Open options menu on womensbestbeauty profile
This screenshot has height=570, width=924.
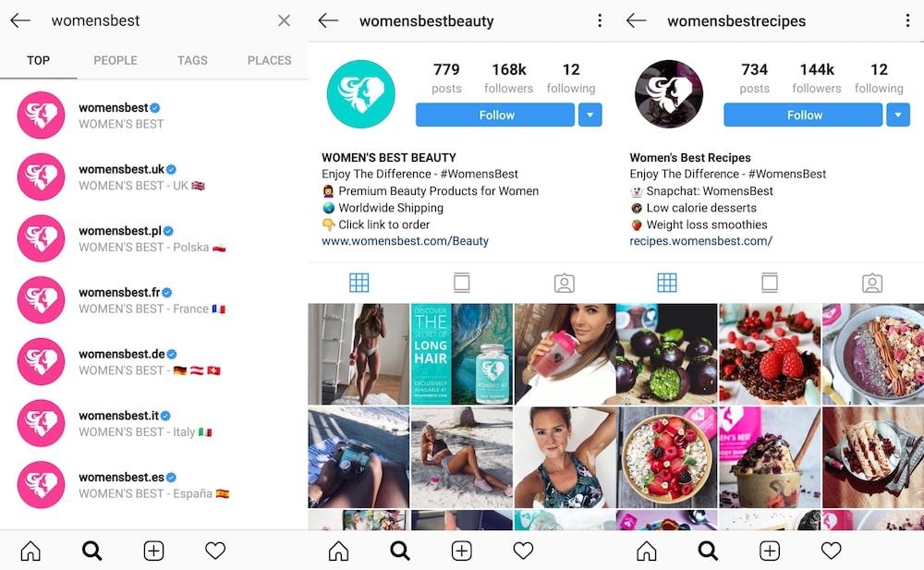[600, 20]
